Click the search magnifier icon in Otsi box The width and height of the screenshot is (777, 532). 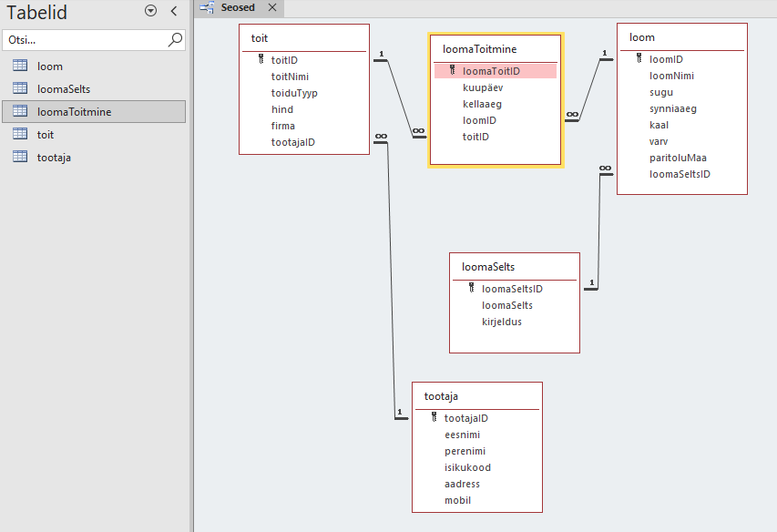click(176, 39)
